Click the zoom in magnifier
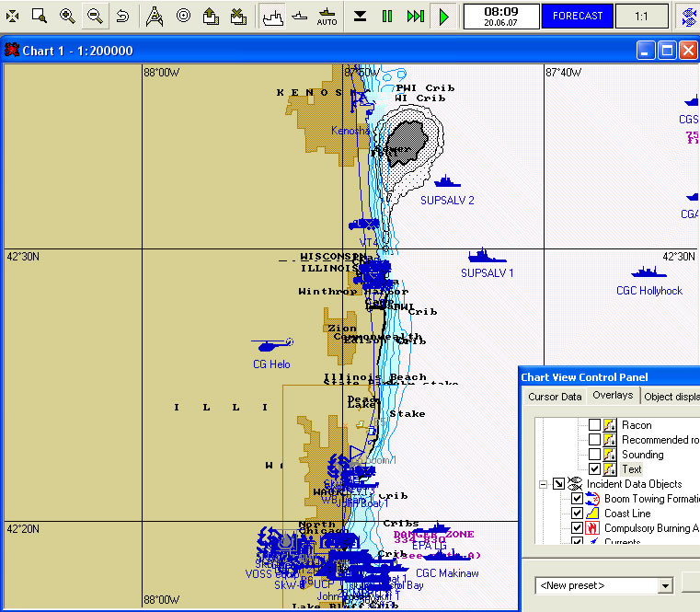 67,16
